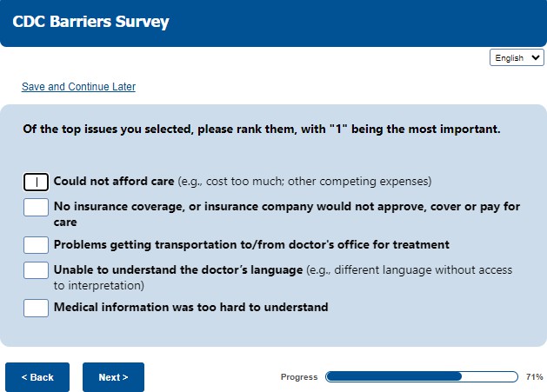Click the "Progress" label text
This screenshot has width=547, height=392.
299,377
